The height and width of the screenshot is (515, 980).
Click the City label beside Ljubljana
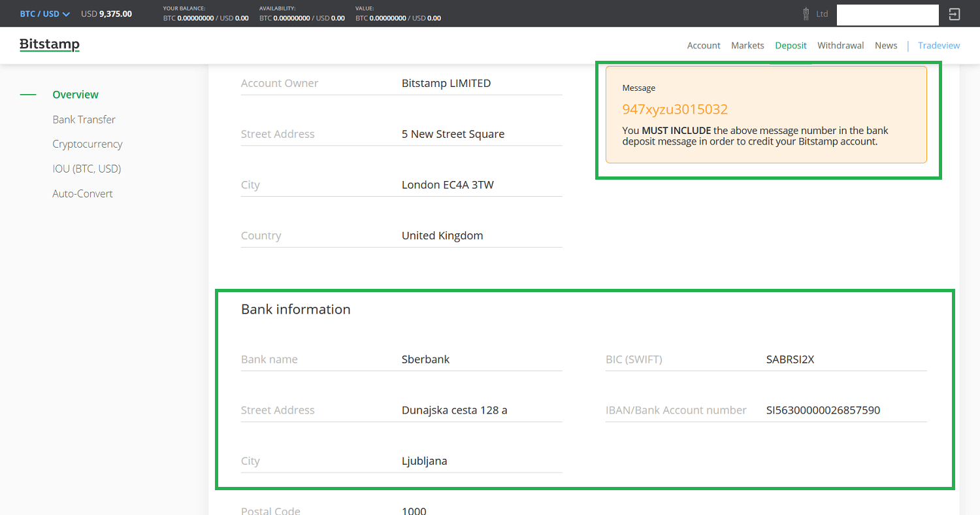tap(250, 461)
